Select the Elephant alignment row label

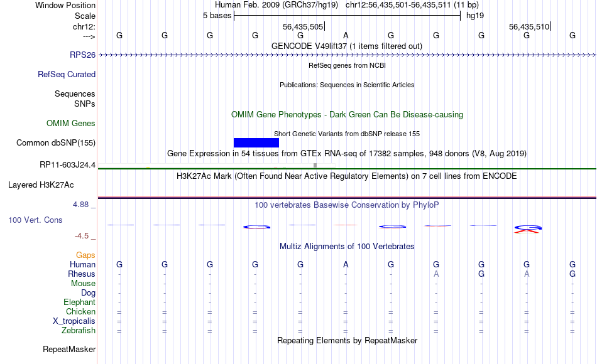point(79,302)
